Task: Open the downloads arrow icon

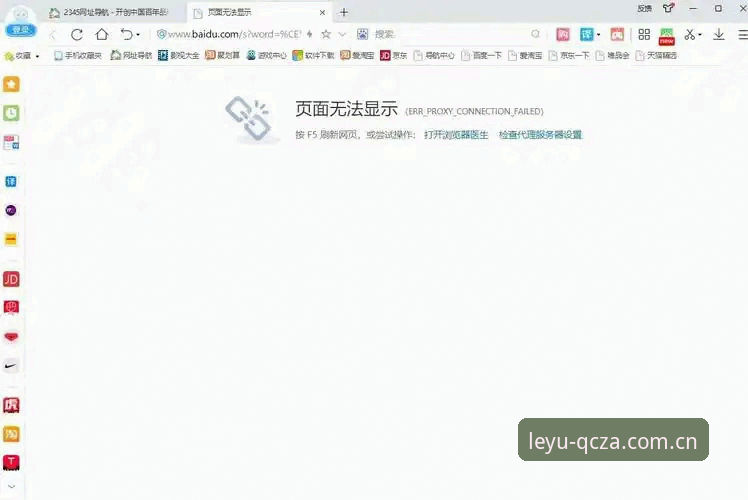Action: coord(719,34)
